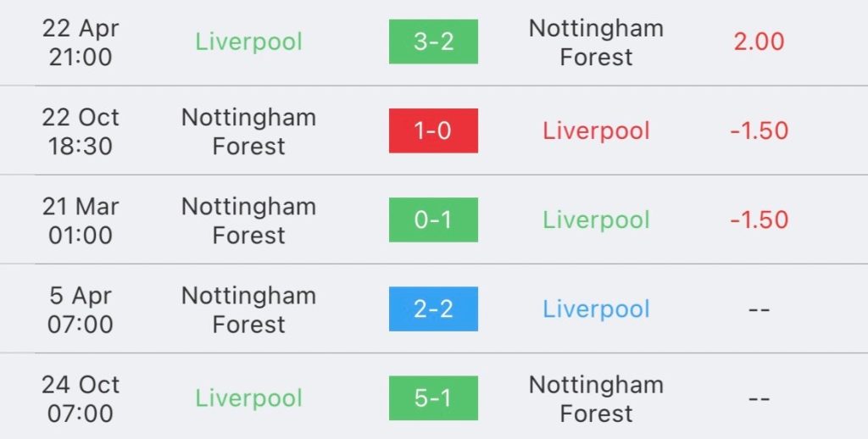The width and height of the screenshot is (868, 439).
Task: Click the 2.00 handicap value
Action: coord(759,42)
